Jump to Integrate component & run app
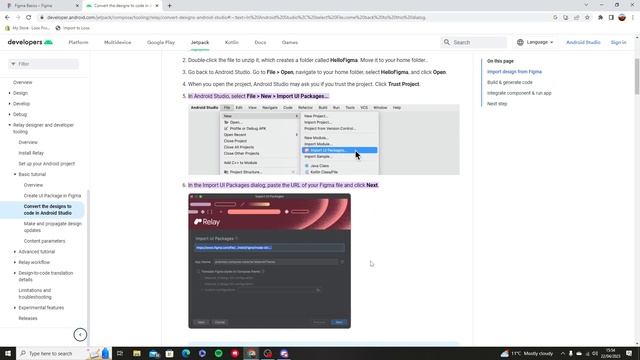This screenshot has width=640, height=360. coord(519,93)
